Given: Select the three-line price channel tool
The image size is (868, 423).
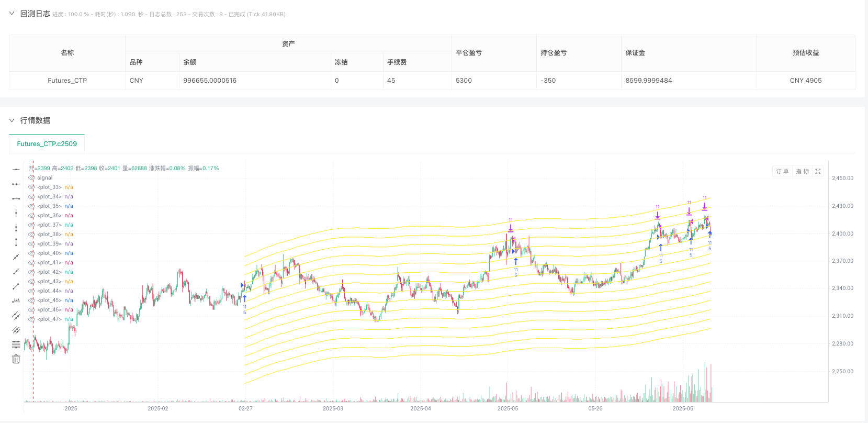Looking at the screenshot, I should click(16, 330).
